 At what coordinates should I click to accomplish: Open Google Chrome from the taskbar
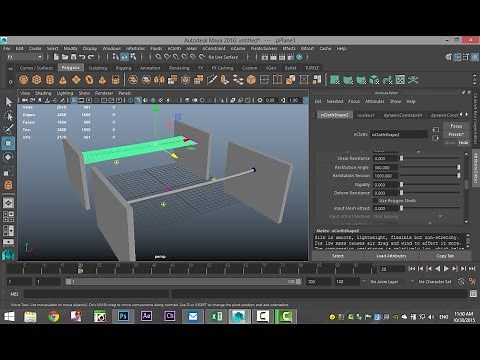point(53,316)
